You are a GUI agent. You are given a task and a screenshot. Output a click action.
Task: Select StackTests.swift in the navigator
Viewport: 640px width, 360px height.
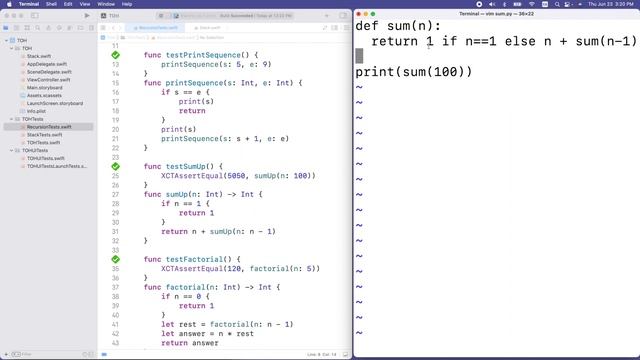tap(44, 135)
